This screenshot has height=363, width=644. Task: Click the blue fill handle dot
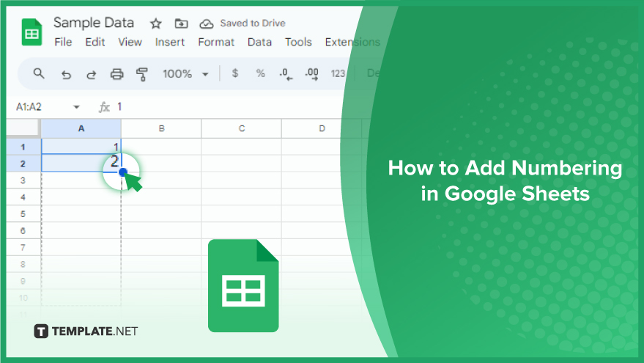click(x=123, y=172)
